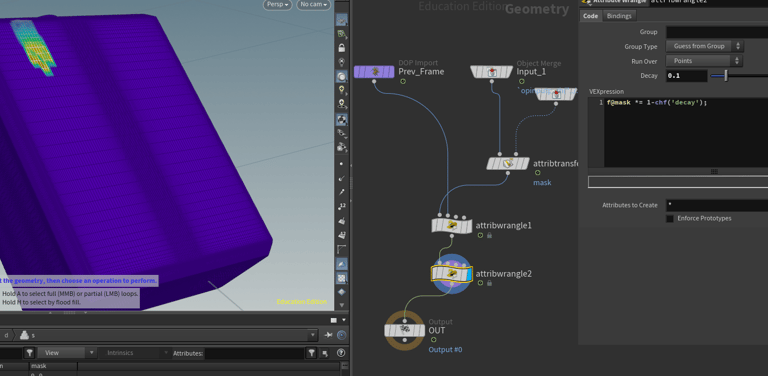This screenshot has width=768, height=376.
Task: Click into the Attributes filter field
Action: (254, 353)
